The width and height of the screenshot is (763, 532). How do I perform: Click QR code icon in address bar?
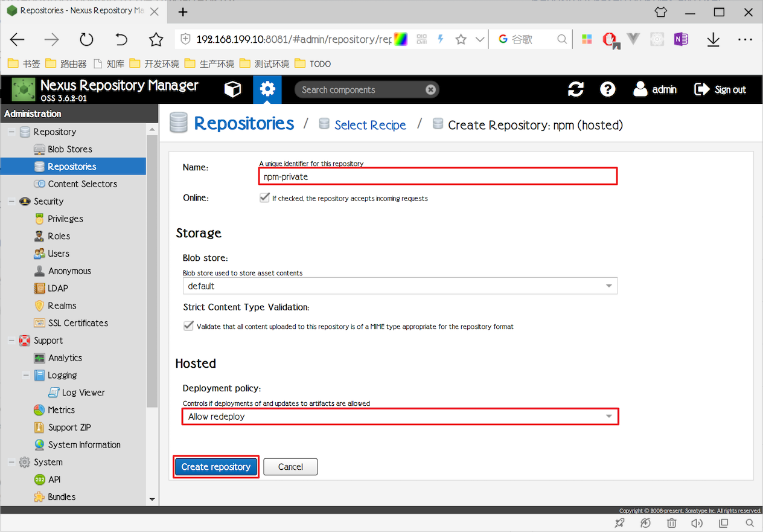coord(421,39)
